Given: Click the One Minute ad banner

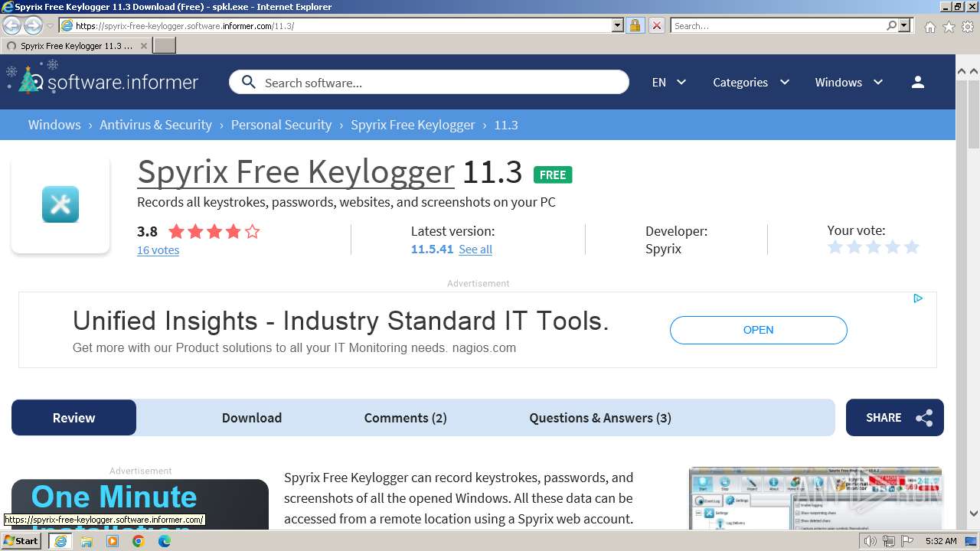Looking at the screenshot, I should tap(140, 504).
